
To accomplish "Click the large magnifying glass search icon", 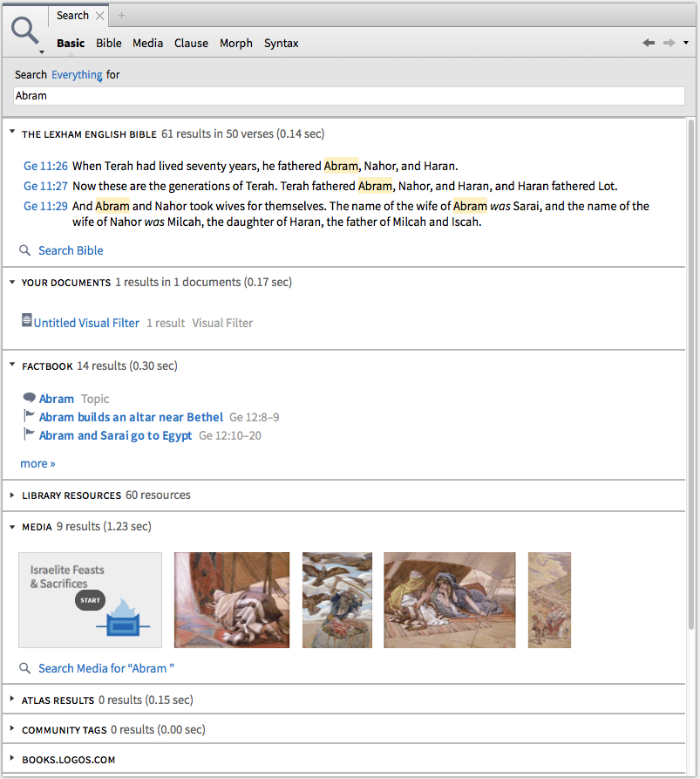I will pyautogui.click(x=24, y=31).
